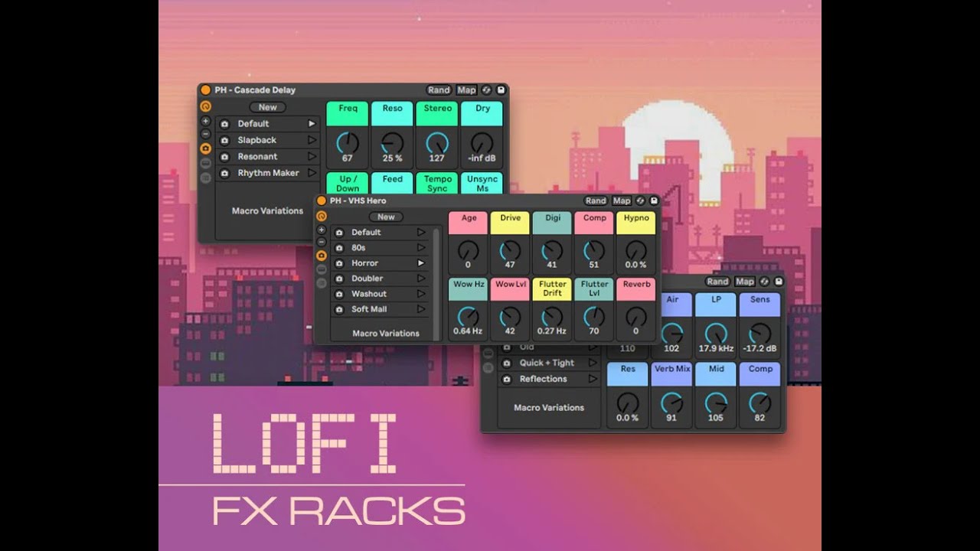The width and height of the screenshot is (980, 551).
Task: Enable Map mode in Cascade Delay rack
Action: pyautogui.click(x=466, y=90)
